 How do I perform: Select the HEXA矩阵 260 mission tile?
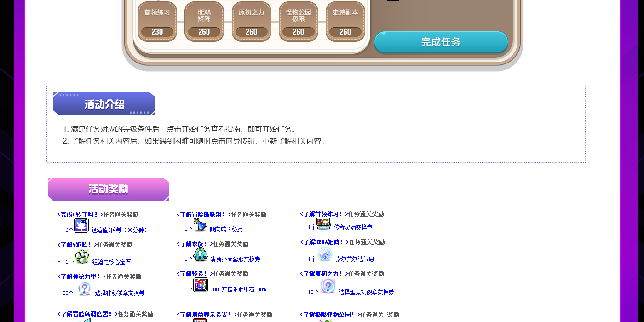pyautogui.click(x=204, y=22)
